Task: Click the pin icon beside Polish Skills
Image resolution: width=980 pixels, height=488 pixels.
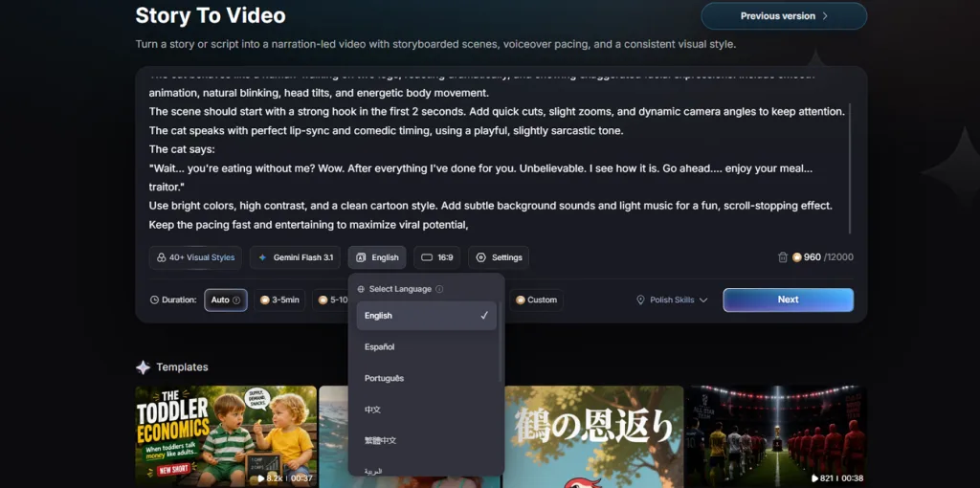Action: pyautogui.click(x=640, y=299)
